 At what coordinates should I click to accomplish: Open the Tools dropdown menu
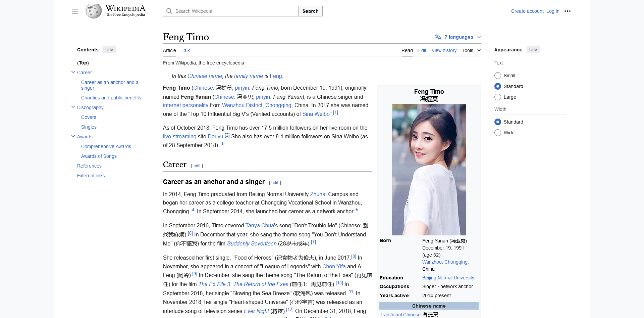point(471,50)
